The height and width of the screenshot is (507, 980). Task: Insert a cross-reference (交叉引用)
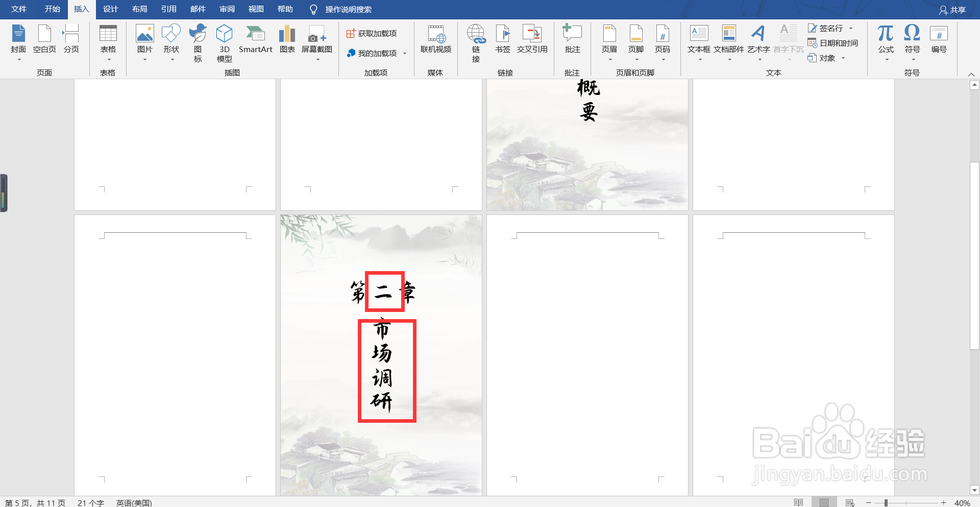click(532, 39)
